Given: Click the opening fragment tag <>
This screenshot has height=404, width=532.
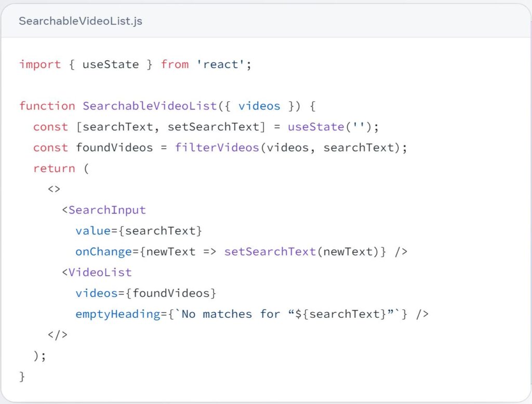Looking at the screenshot, I should 54,189.
